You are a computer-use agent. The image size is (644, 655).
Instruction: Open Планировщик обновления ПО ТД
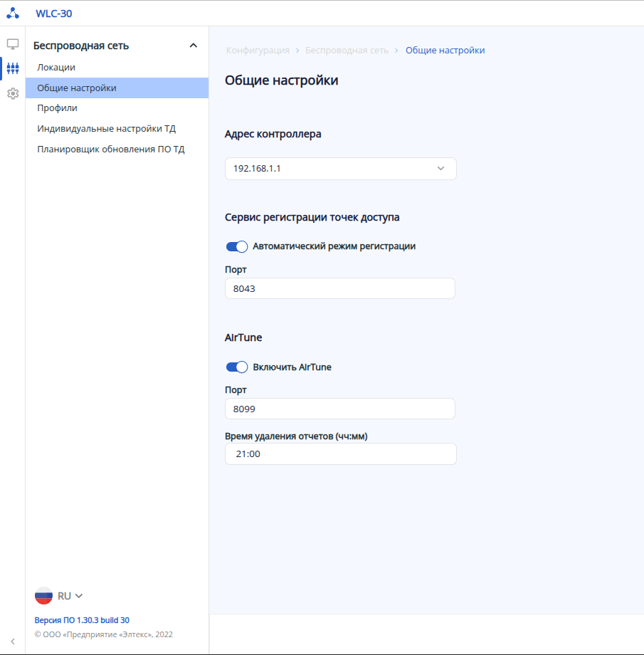click(110, 150)
